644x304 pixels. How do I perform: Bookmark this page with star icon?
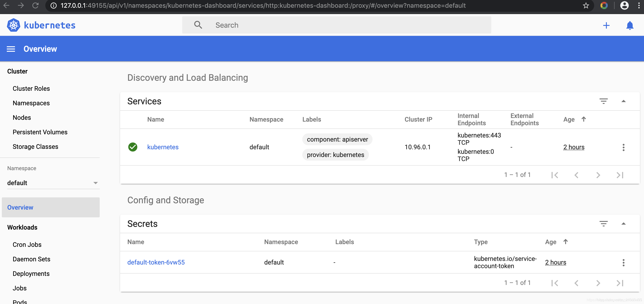click(586, 5)
